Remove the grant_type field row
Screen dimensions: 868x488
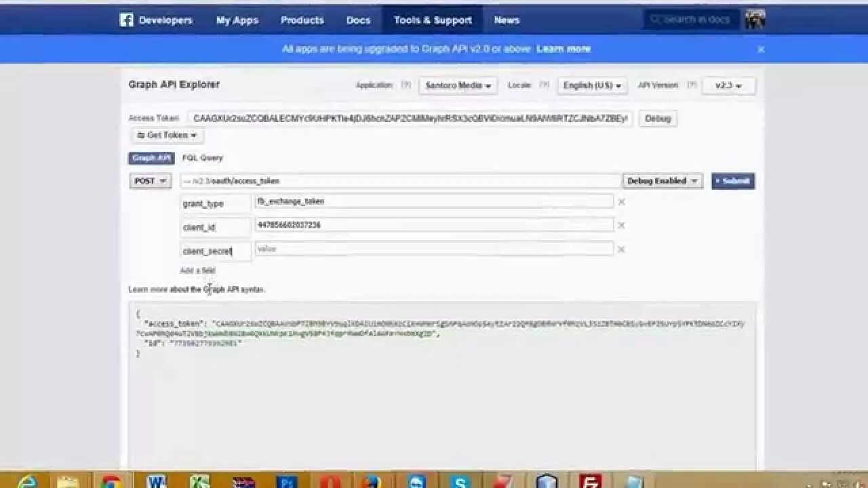click(621, 201)
